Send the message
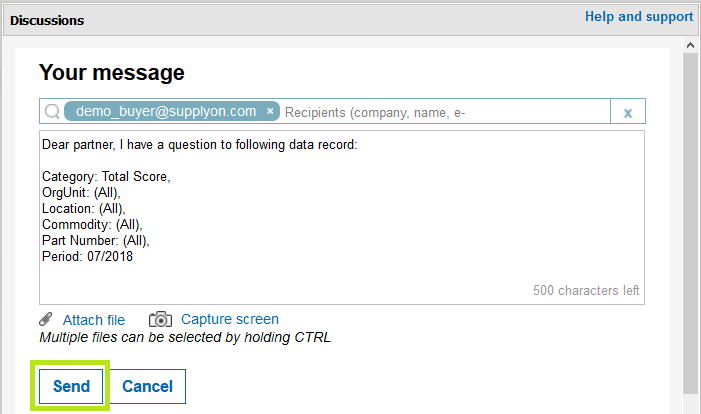This screenshot has width=701, height=414. click(71, 386)
